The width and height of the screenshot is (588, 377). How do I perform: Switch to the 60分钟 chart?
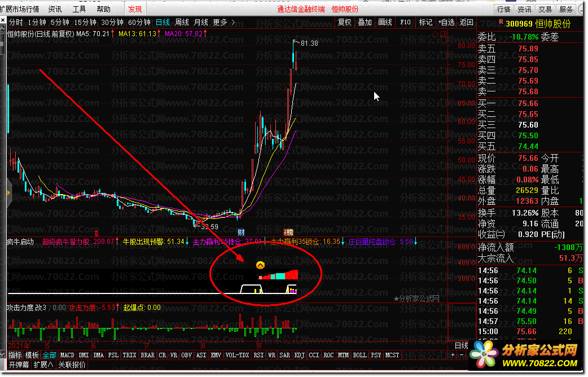click(139, 23)
